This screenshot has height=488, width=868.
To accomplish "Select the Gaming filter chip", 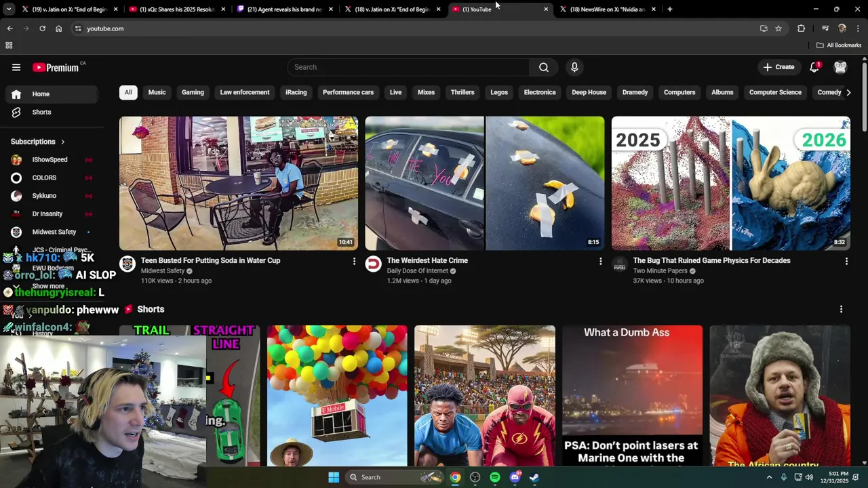I will (x=193, y=92).
